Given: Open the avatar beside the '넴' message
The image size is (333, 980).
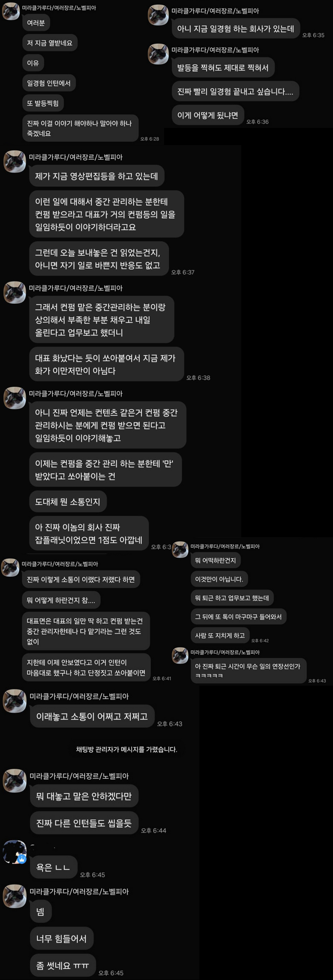Looking at the screenshot, I should 15,896.
